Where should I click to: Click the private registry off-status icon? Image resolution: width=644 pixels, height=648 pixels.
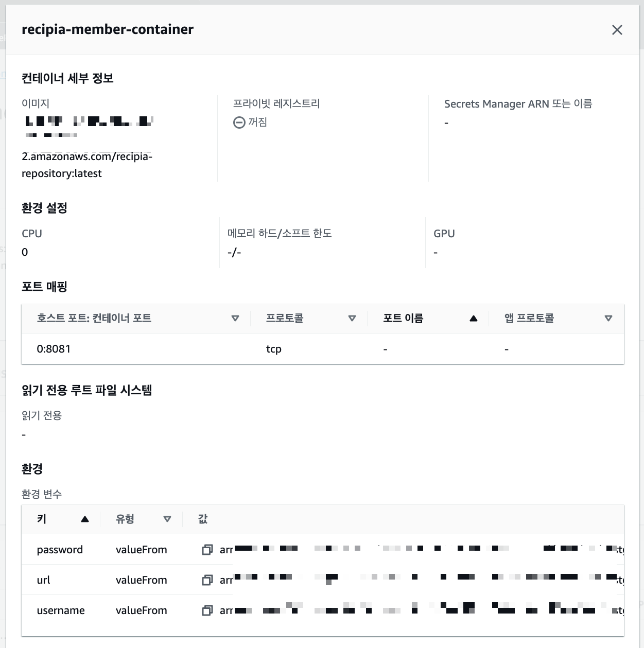click(238, 122)
